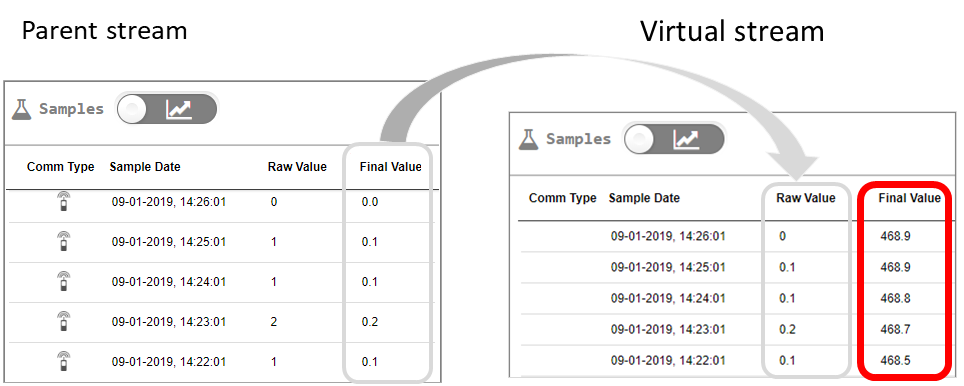Click the Virtual stream Final Value column header

pyautogui.click(x=909, y=198)
